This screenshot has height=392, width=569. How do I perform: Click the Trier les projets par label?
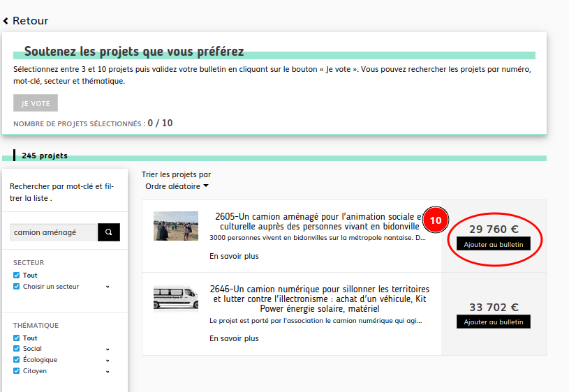coord(177,174)
